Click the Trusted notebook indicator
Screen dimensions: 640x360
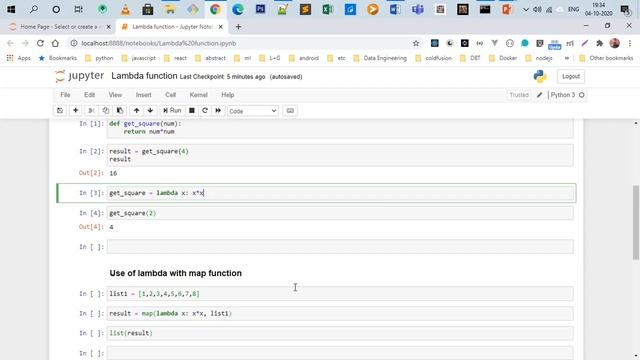pos(519,95)
